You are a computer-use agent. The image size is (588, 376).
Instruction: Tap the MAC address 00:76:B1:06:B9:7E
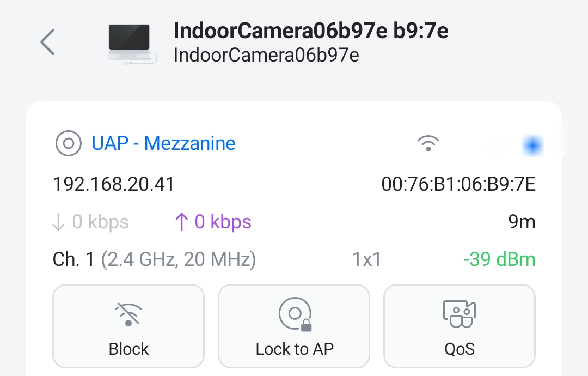(458, 185)
